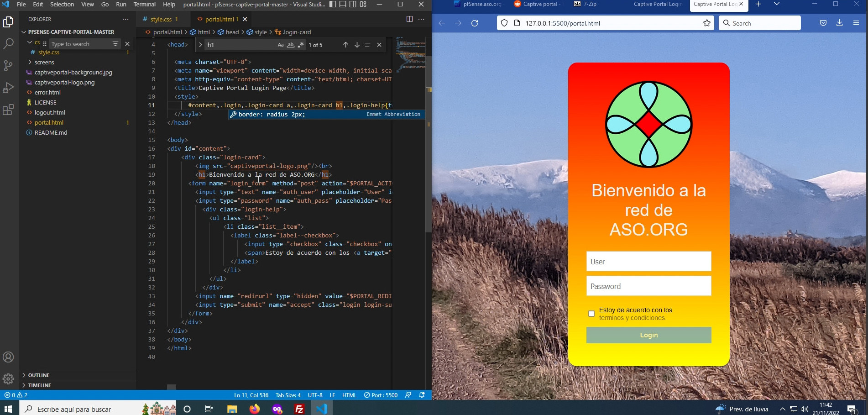Toggle Use Regular Expression in find
The width and height of the screenshot is (868, 415).
pyautogui.click(x=301, y=45)
